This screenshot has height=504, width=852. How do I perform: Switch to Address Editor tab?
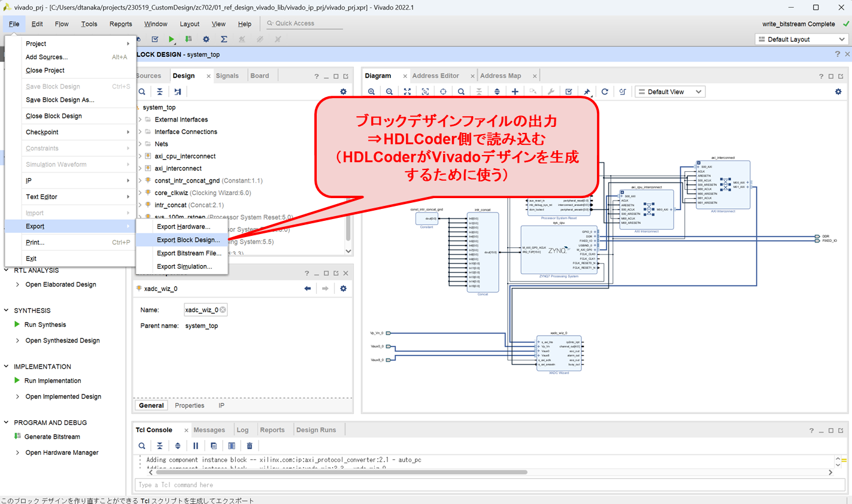[436, 76]
